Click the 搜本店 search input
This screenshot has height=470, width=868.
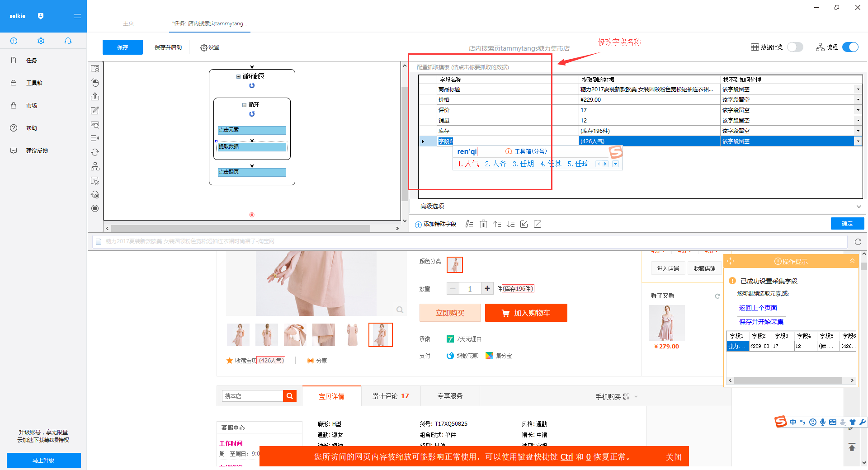pos(252,396)
